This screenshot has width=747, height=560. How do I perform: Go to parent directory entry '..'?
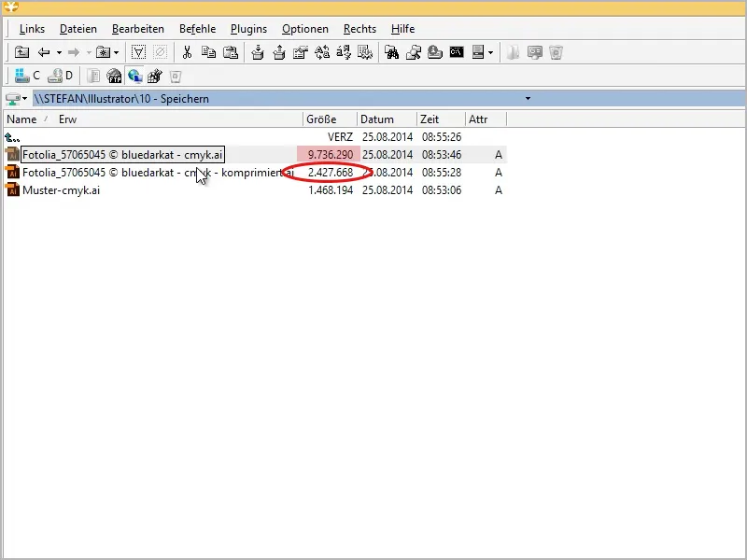pyautogui.click(x=13, y=137)
